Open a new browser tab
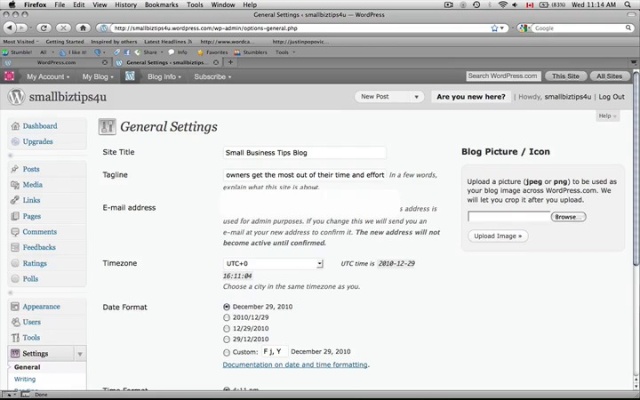 [x=230, y=62]
